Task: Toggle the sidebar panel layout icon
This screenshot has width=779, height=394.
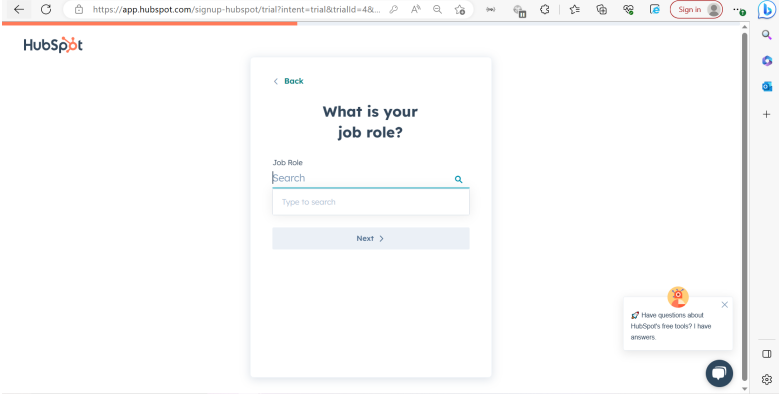Action: (x=767, y=354)
